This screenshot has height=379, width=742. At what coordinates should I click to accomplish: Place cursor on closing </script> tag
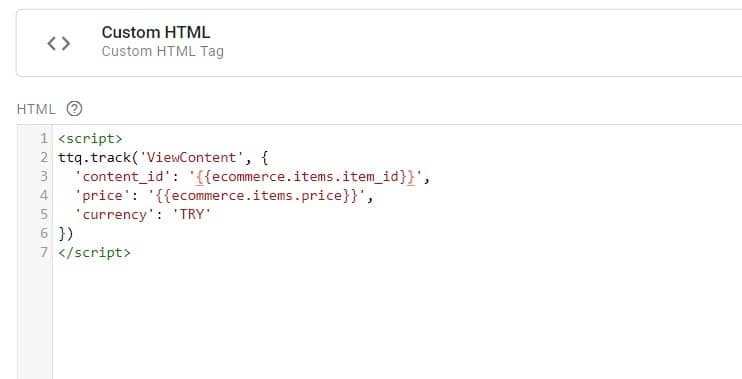pyautogui.click(x=94, y=252)
